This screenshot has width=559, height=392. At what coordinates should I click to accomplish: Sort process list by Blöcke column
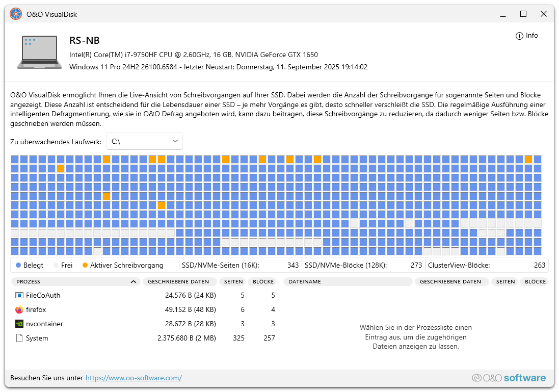click(x=263, y=281)
